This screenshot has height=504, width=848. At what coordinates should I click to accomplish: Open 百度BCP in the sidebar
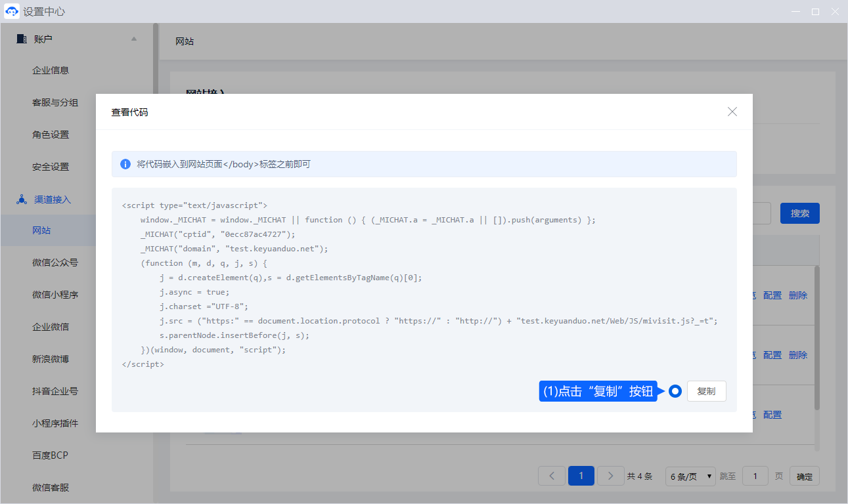50,455
